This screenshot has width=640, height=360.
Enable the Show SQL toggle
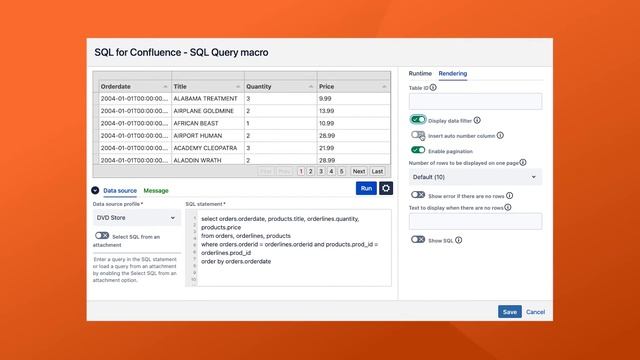tap(418, 239)
